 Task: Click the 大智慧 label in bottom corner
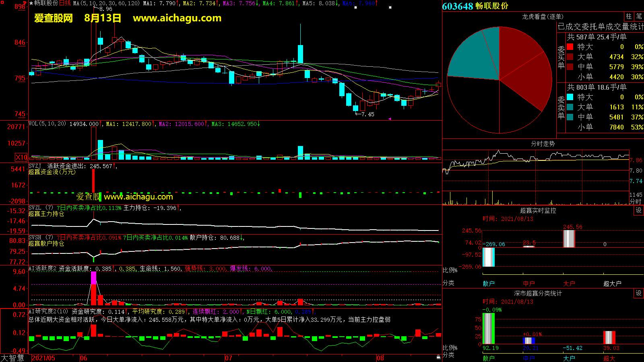pyautogui.click(x=12, y=358)
